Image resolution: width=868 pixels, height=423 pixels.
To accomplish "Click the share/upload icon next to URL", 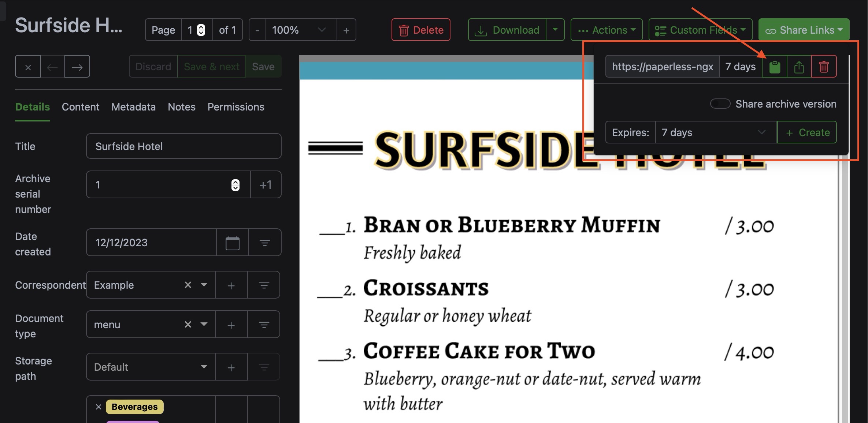I will pyautogui.click(x=799, y=66).
